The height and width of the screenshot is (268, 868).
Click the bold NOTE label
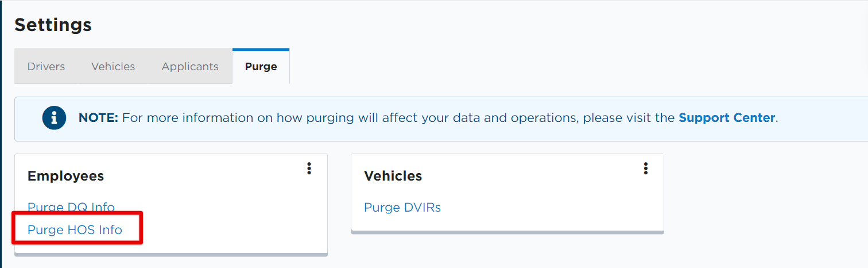[x=98, y=118]
